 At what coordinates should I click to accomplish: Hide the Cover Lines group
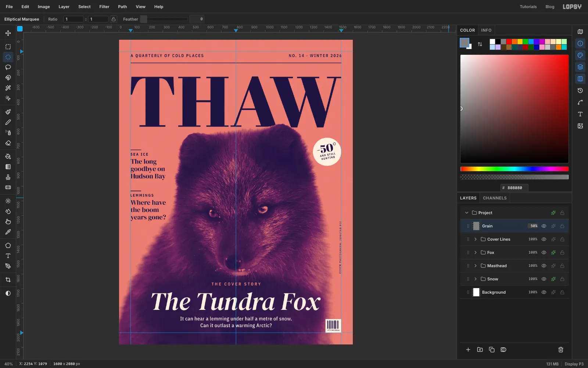click(x=544, y=239)
